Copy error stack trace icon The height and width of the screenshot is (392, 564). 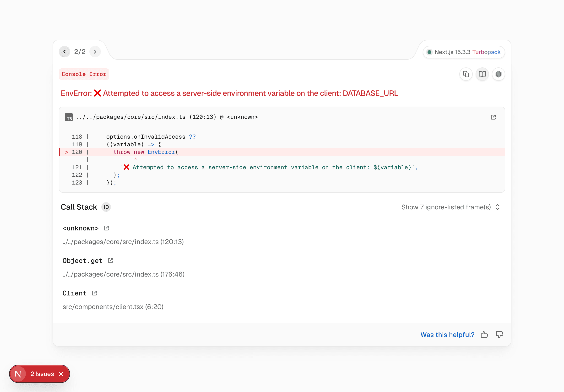pyautogui.click(x=466, y=74)
